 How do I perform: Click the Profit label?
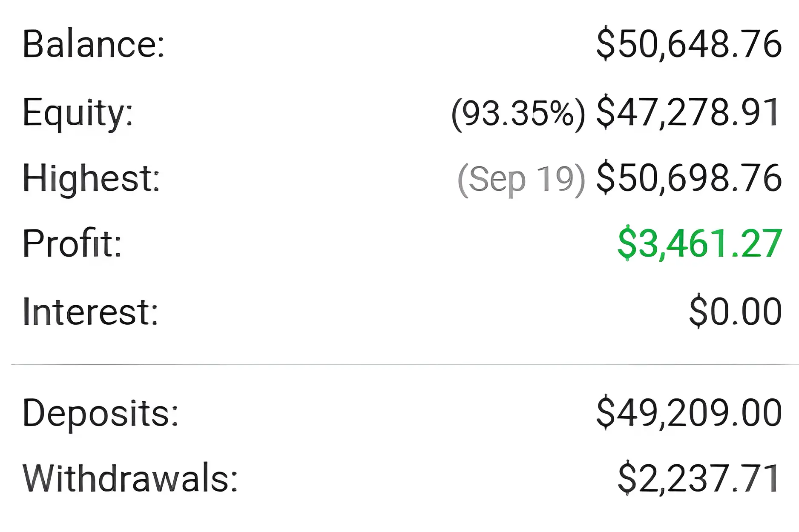coord(72,243)
